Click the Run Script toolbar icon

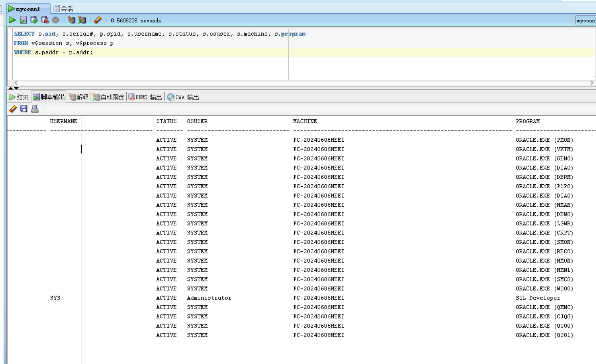23,20
